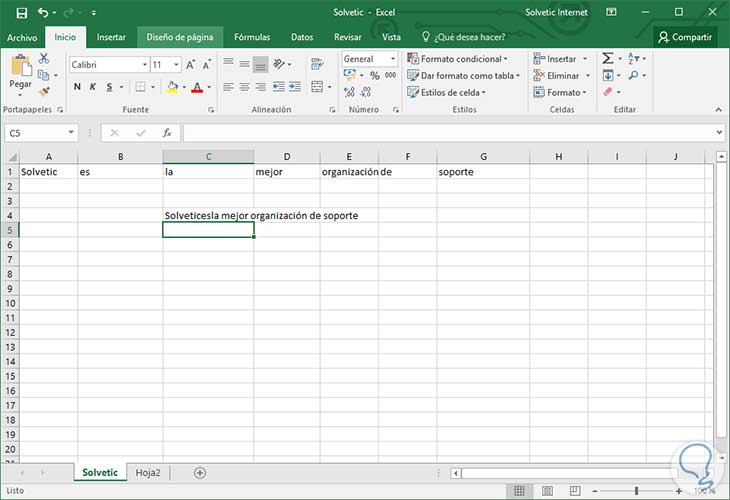This screenshot has height=500, width=730.
Task: Open the Hoja2 sheet tab
Action: pos(148,473)
